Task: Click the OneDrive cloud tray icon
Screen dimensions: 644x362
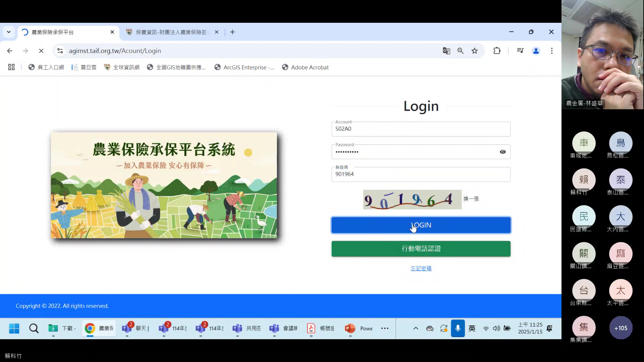Action: (x=430, y=328)
